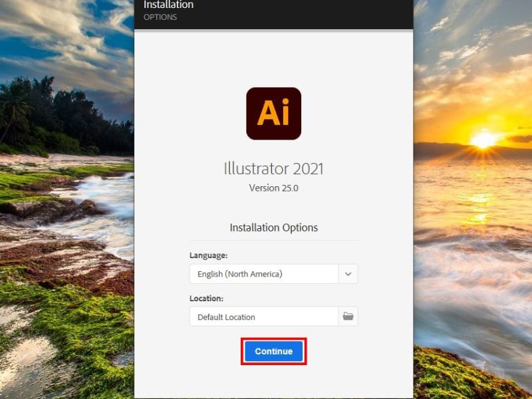
Task: Click the Installation Options heading
Action: pyautogui.click(x=273, y=227)
